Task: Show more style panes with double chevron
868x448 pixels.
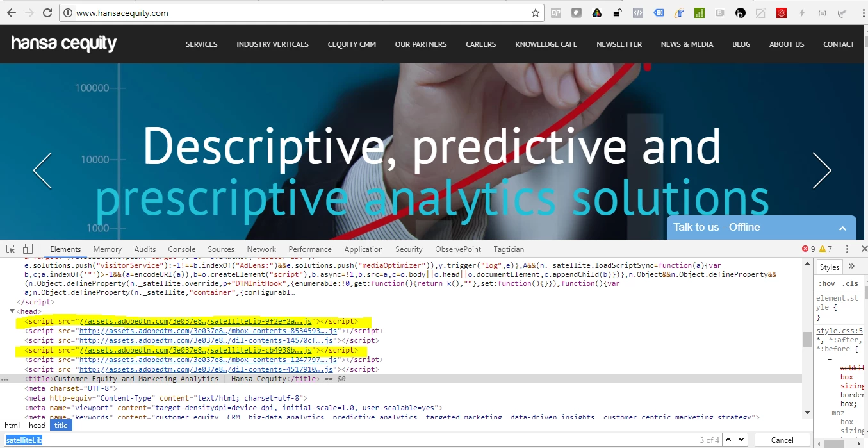Action: tap(851, 267)
